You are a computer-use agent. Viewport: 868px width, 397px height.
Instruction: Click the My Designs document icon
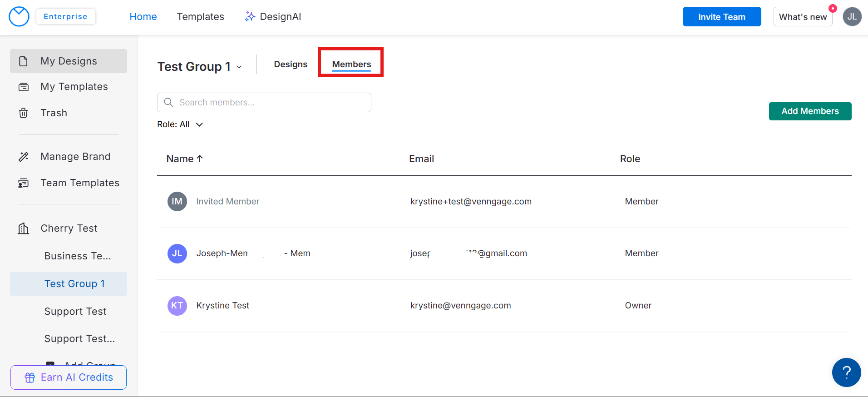[x=24, y=61]
